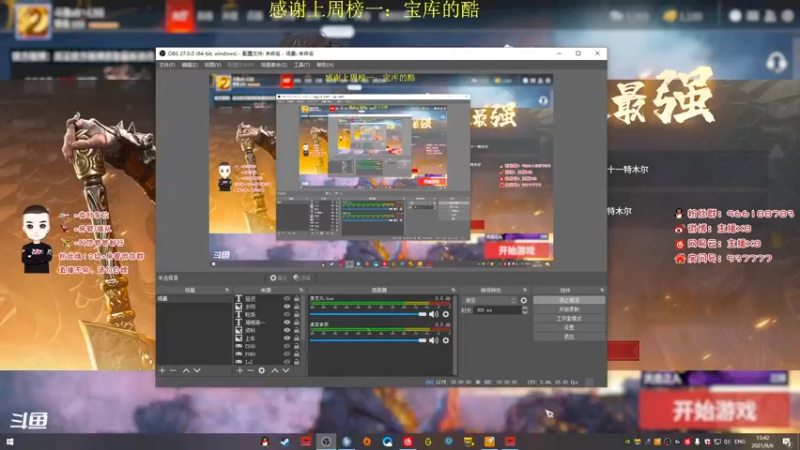Move scene up with the up arrow
The width and height of the screenshot is (800, 450).
pyautogui.click(x=186, y=370)
